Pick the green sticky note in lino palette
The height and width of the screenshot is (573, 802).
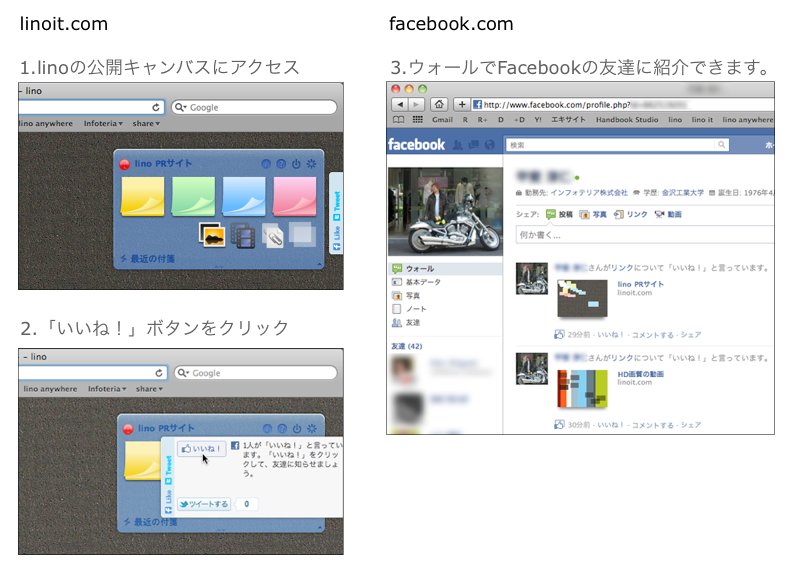[x=193, y=196]
